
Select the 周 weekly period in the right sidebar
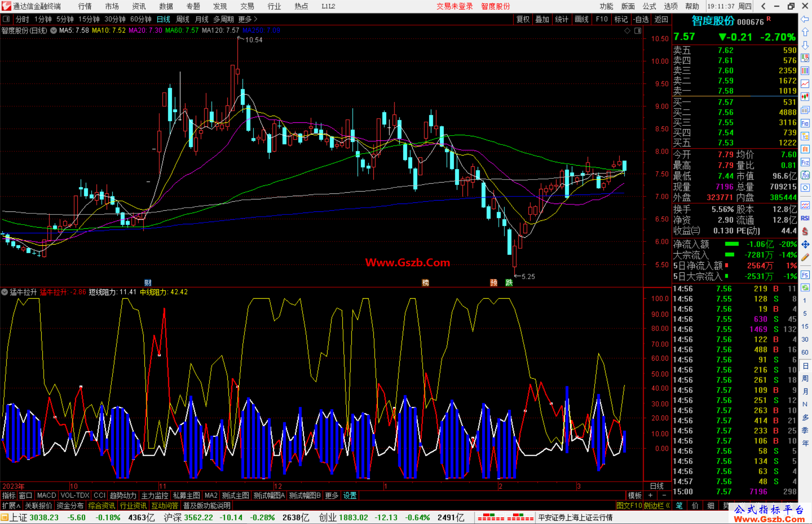click(805, 378)
